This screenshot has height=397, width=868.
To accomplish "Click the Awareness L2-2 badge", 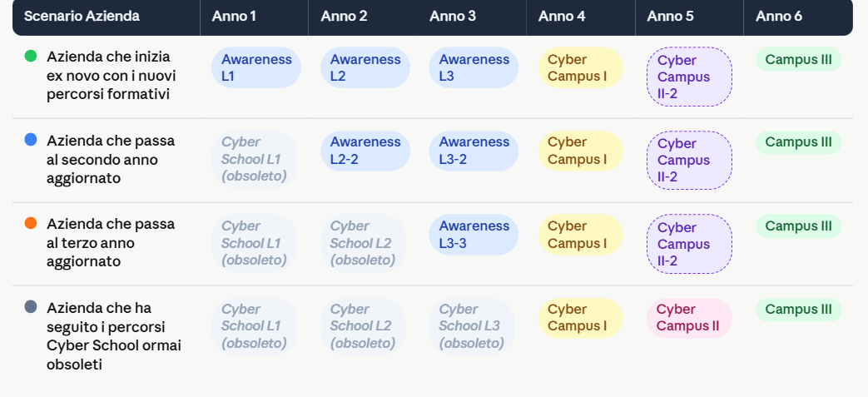I will (x=365, y=151).
